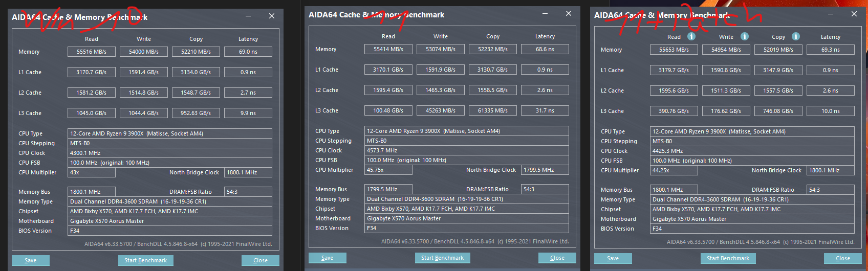Click L2 cache write value 1511.3 GB/s
The image size is (868, 271).
click(x=726, y=91)
